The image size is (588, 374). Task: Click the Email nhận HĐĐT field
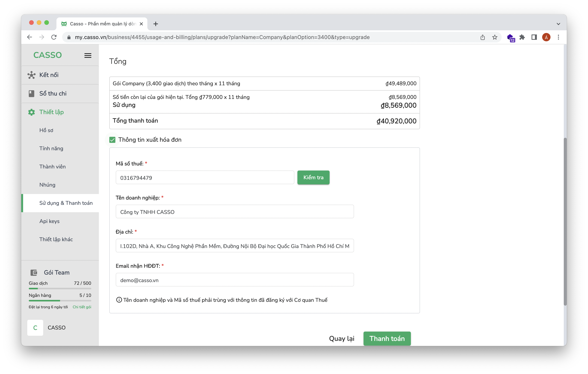point(234,280)
